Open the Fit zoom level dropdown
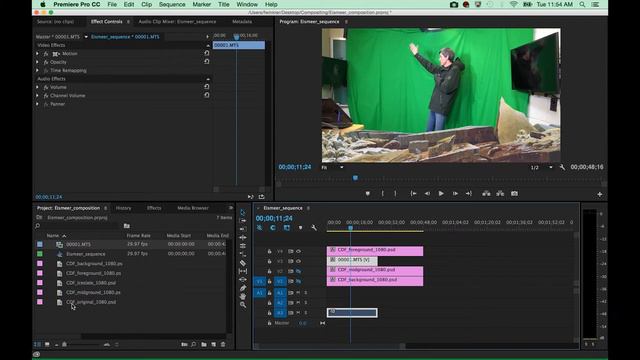This screenshot has height=360, width=640. (x=332, y=167)
